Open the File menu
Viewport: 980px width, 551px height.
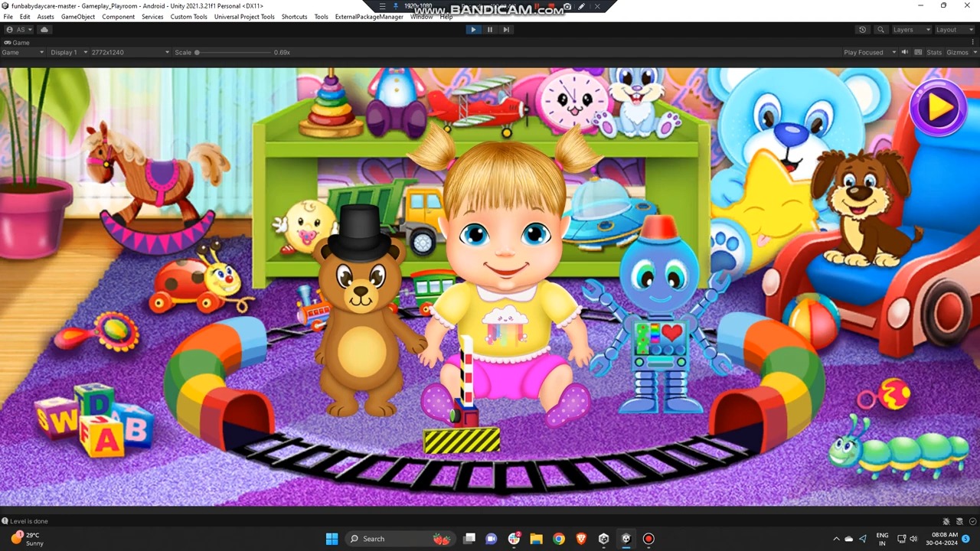pos(8,17)
